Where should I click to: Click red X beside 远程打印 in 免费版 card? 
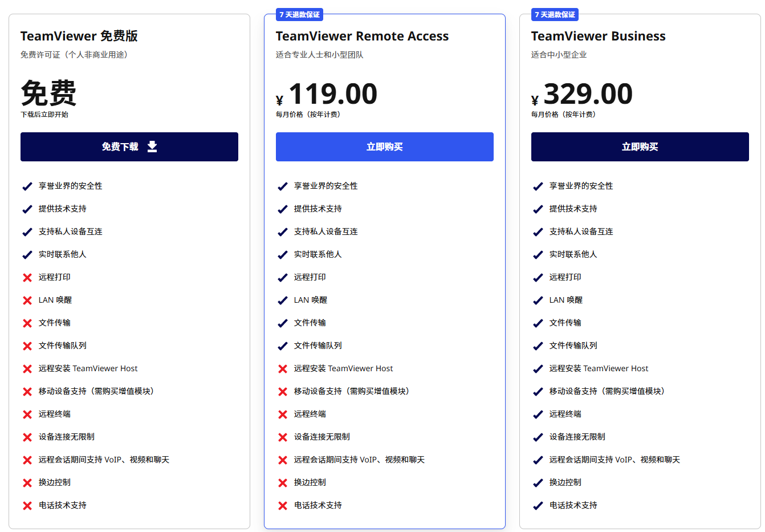pos(27,278)
